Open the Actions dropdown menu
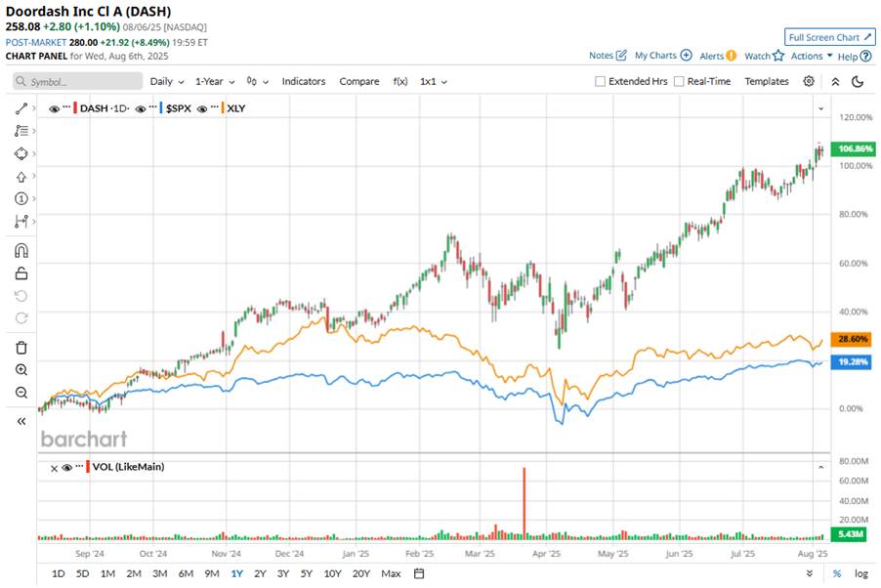 click(812, 56)
